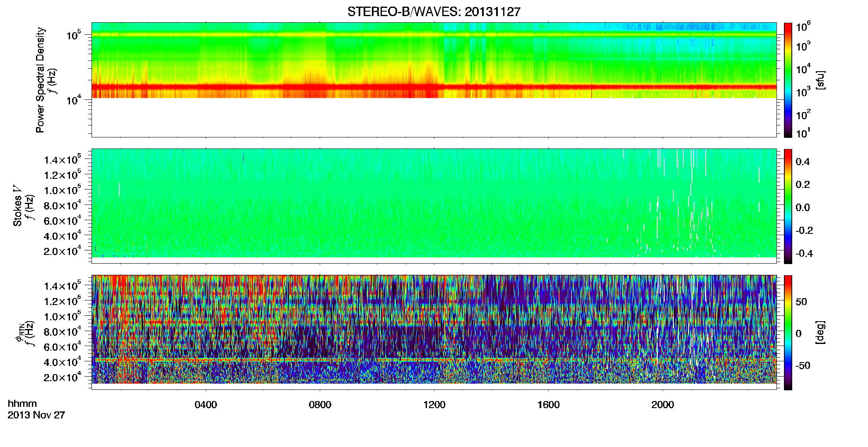Select the "0.2" tick on Stokes V color bar

click(x=803, y=185)
